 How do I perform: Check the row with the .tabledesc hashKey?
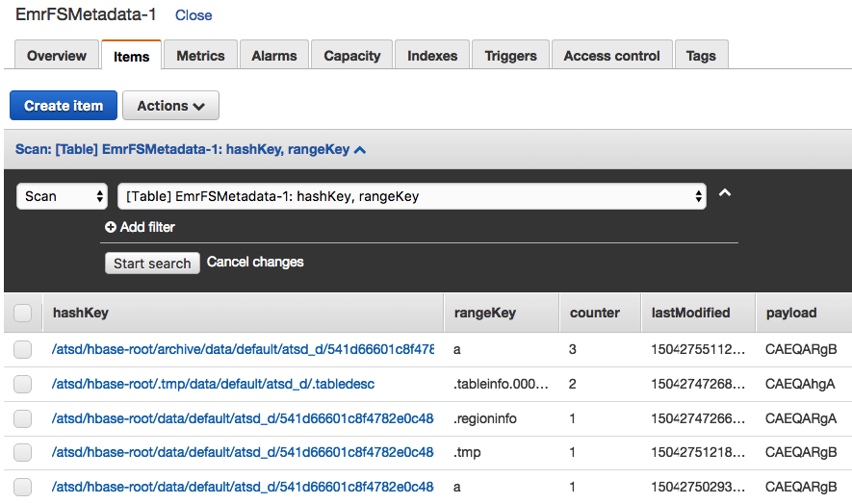point(22,384)
